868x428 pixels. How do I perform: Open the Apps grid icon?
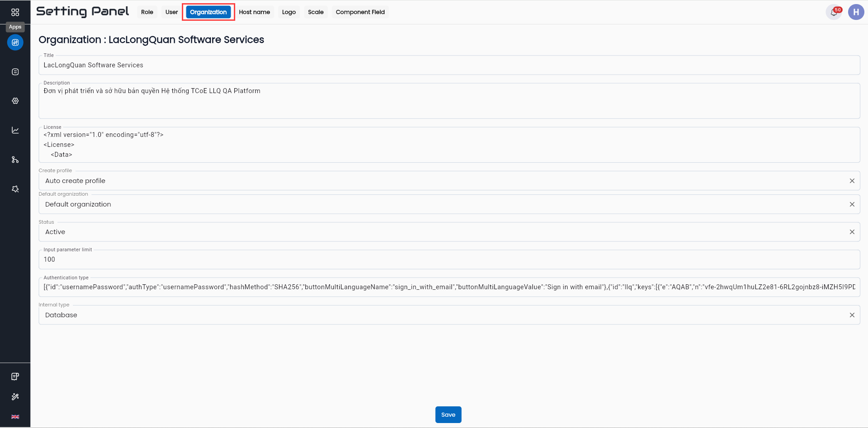tap(15, 12)
